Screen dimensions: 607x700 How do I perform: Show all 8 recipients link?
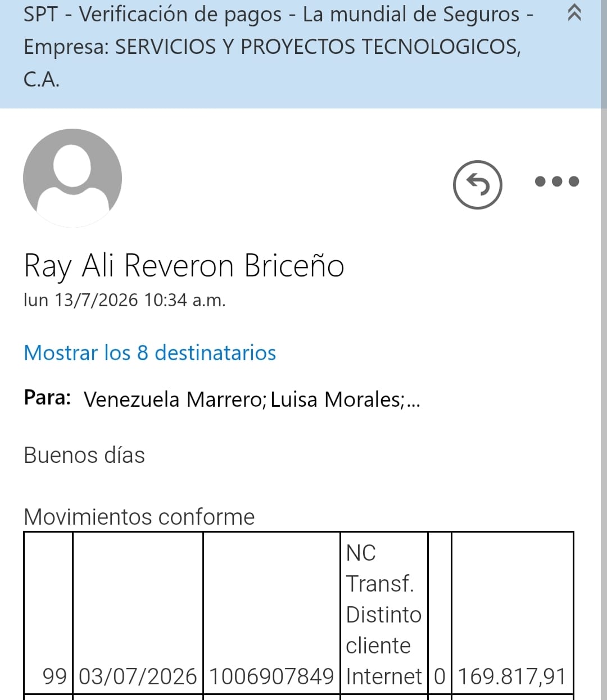[150, 353]
